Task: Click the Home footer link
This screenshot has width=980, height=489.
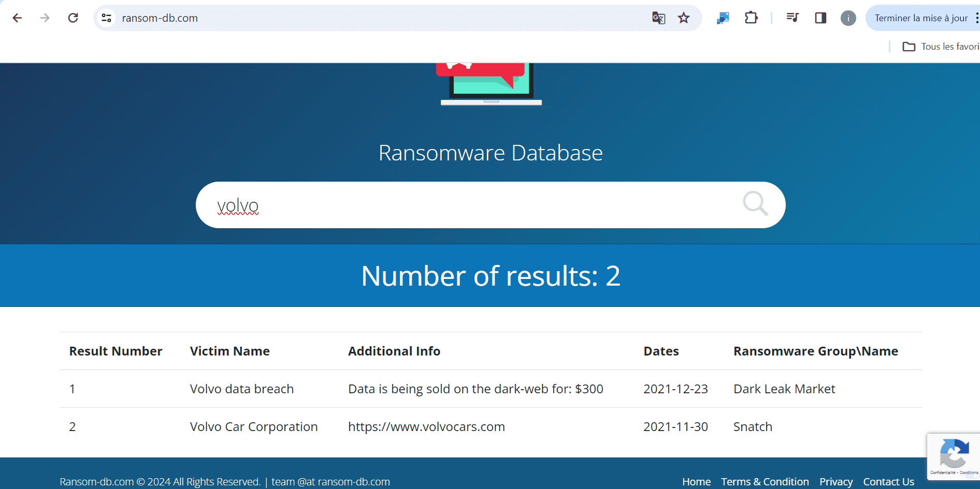Action: click(696, 482)
